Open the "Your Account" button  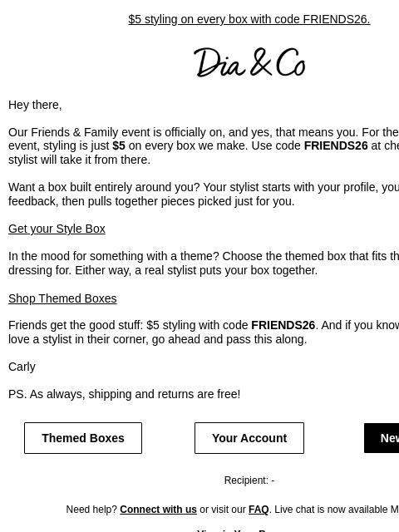(249, 438)
